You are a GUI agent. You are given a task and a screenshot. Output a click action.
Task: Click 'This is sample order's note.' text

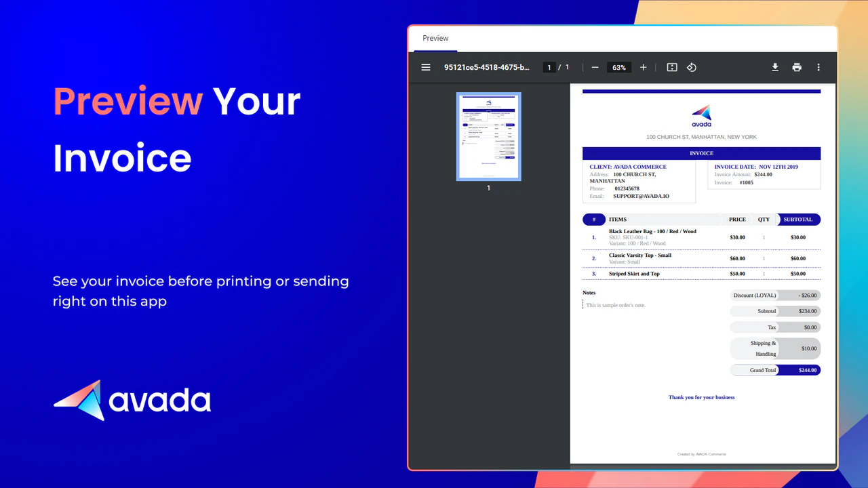pos(616,305)
